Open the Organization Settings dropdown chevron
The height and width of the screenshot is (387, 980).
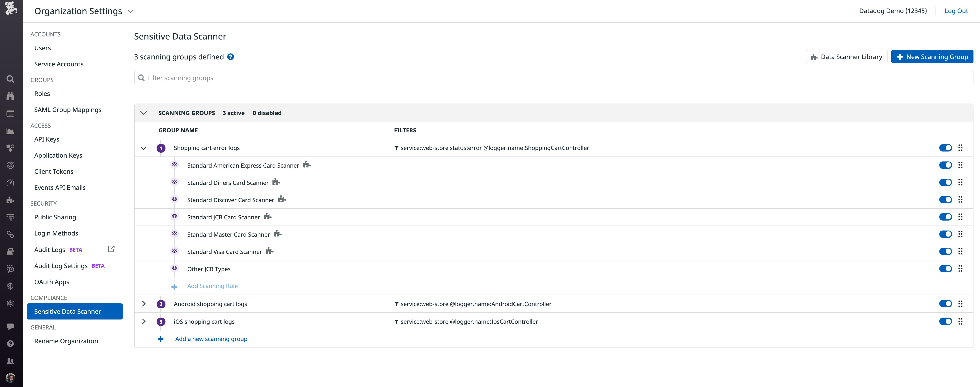pyautogui.click(x=130, y=11)
